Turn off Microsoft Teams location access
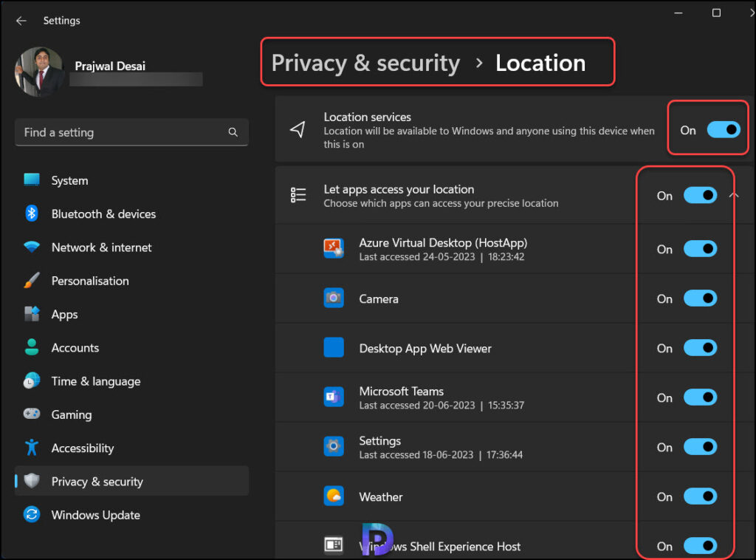Viewport: 756px width, 560px height. [700, 397]
